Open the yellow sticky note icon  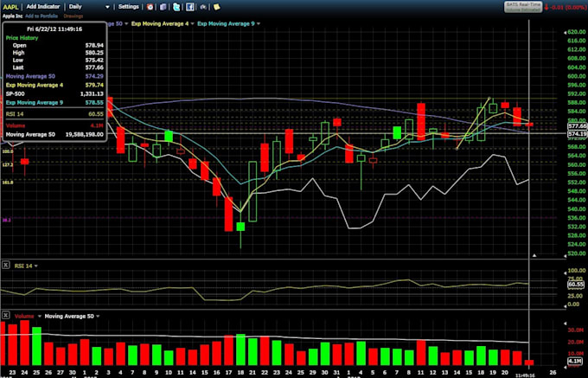(x=216, y=7)
